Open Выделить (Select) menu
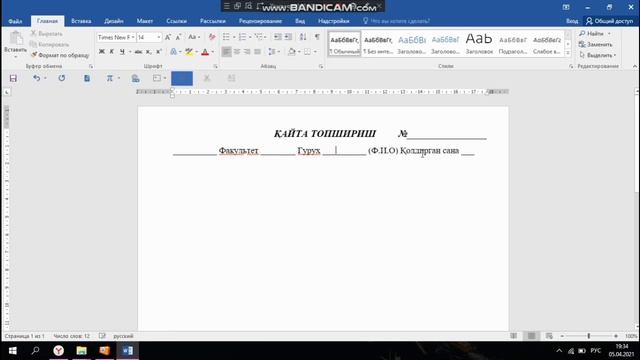 (x=598, y=55)
